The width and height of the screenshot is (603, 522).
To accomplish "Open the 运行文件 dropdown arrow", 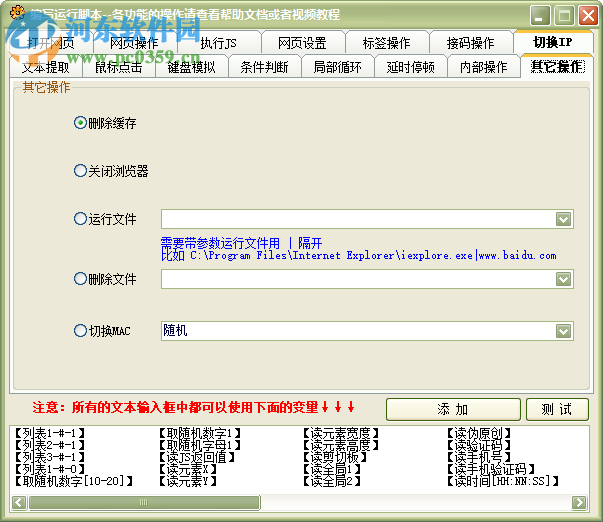I will (563, 219).
